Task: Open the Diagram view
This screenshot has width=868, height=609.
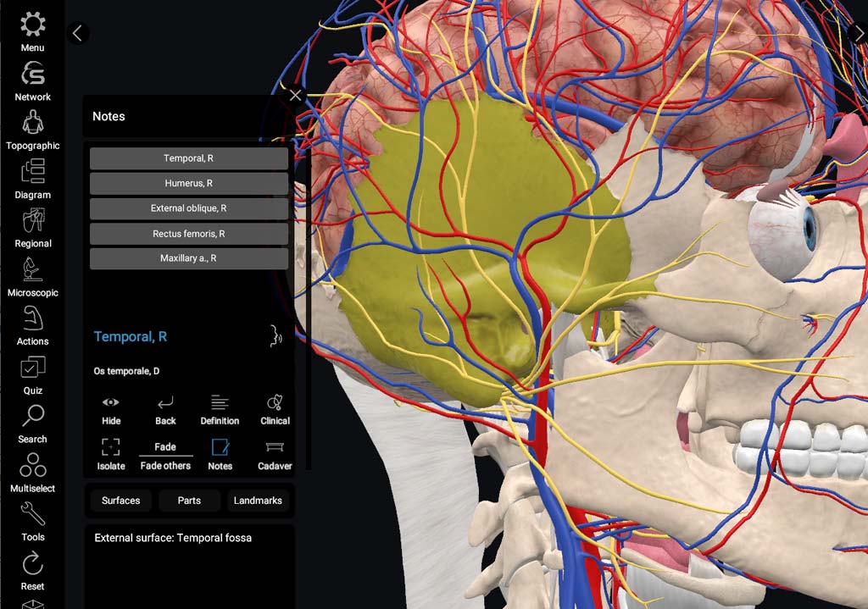Action: pos(33,180)
